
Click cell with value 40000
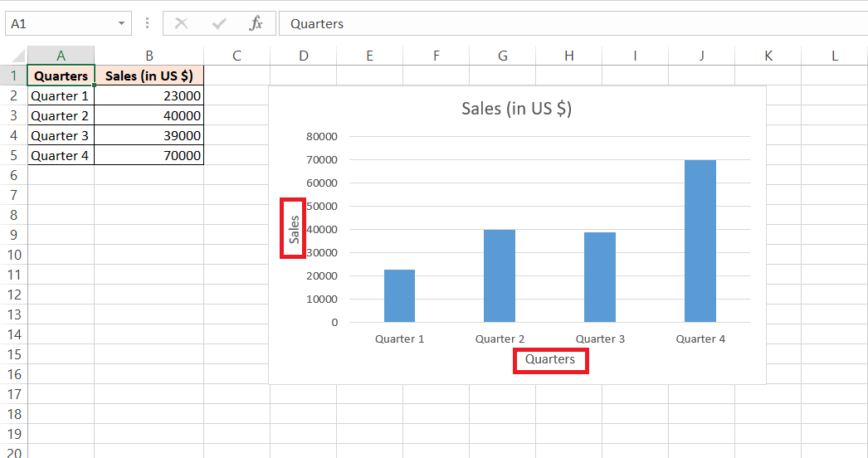149,116
